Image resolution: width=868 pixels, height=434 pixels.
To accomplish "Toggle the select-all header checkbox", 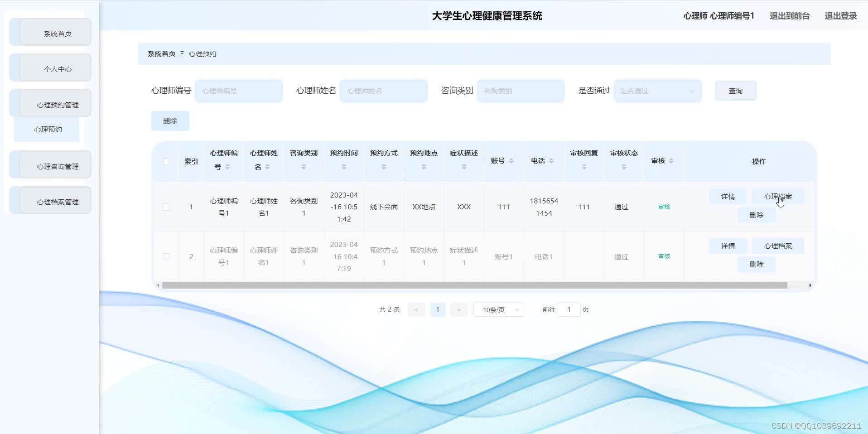I will pos(166,161).
